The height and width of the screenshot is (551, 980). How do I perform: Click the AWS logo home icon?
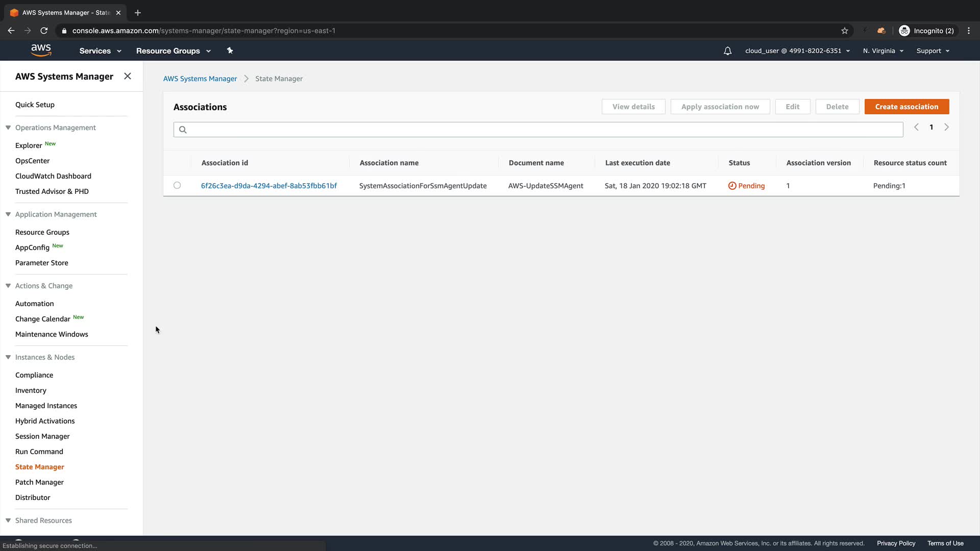point(41,50)
